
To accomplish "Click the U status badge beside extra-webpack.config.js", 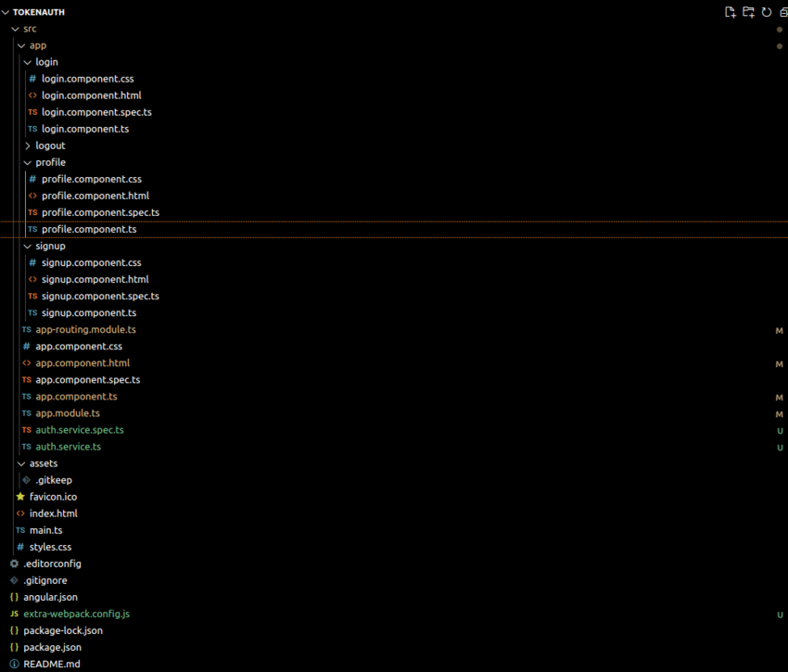I will (780, 615).
